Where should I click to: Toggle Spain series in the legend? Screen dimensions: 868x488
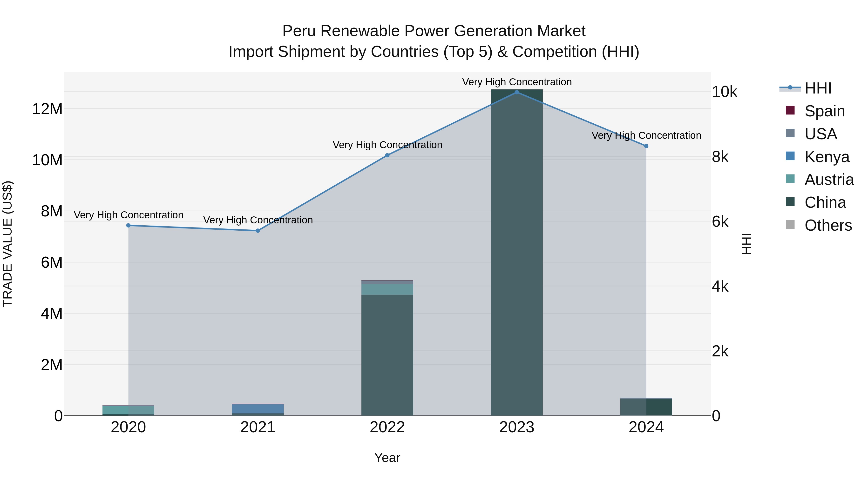815,111
